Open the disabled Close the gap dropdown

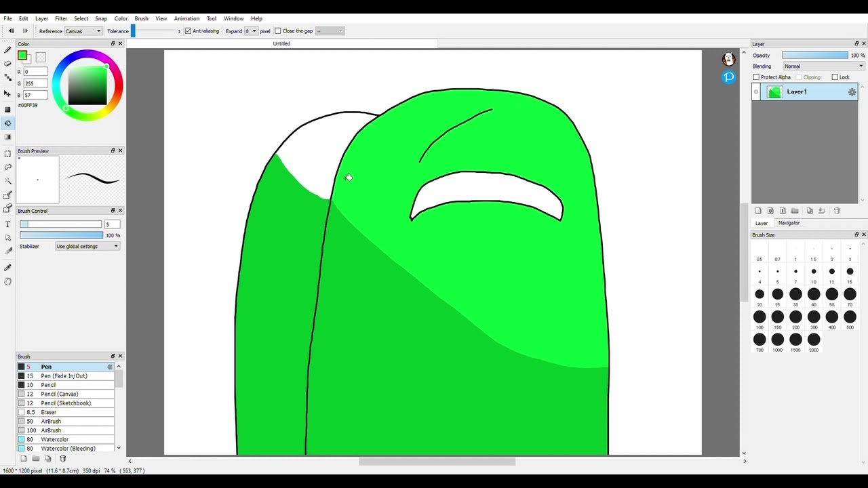[330, 31]
